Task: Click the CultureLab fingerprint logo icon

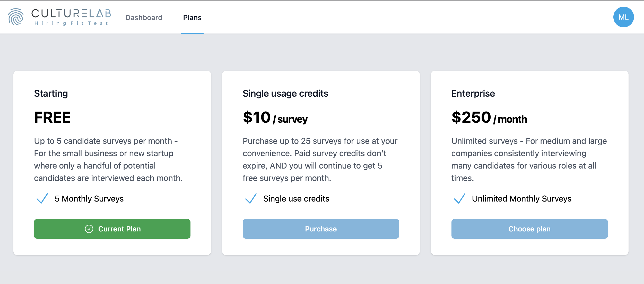Action: 16,17
